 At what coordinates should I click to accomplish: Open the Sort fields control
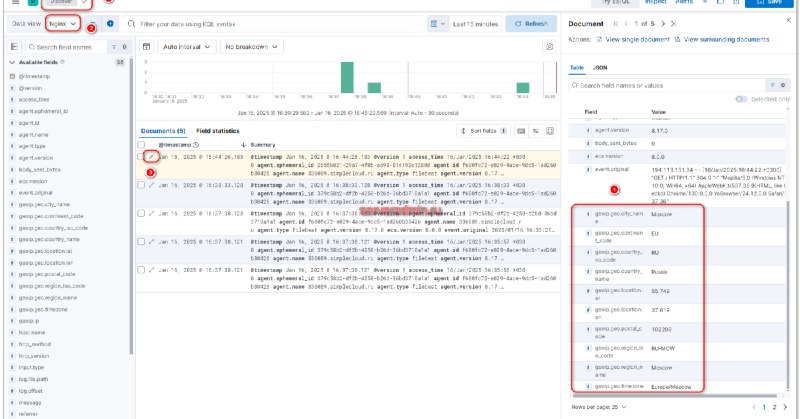483,131
